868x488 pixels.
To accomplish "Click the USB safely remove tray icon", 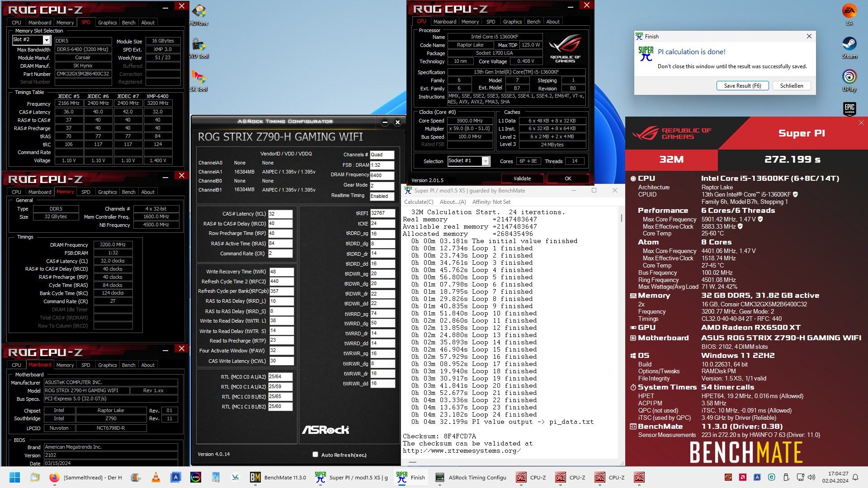I will pyautogui.click(x=786, y=477).
